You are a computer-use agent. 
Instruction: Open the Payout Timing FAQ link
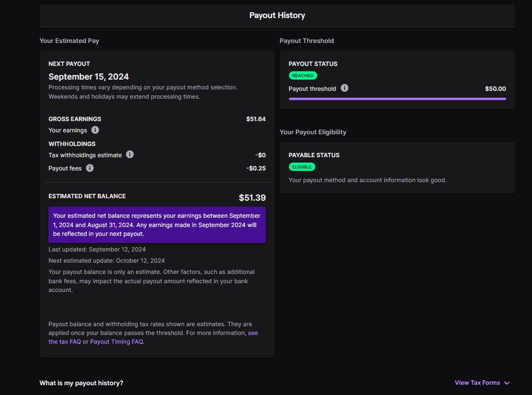(116, 342)
